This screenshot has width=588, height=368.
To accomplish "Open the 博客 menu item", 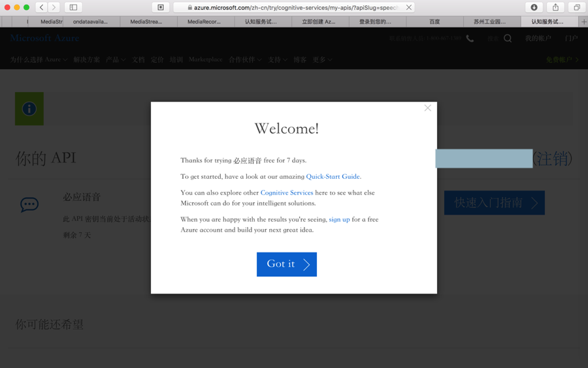I will click(300, 59).
